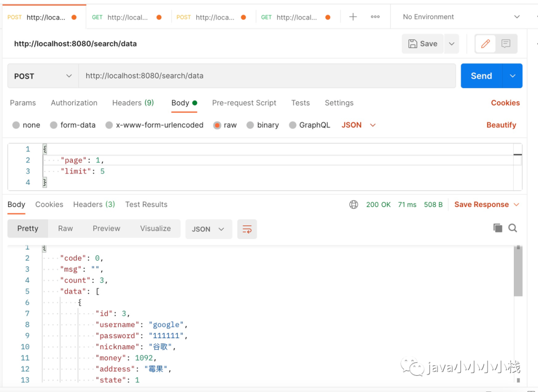Click the "count": 3 response line
This screenshot has width=538, height=392.
(x=84, y=280)
